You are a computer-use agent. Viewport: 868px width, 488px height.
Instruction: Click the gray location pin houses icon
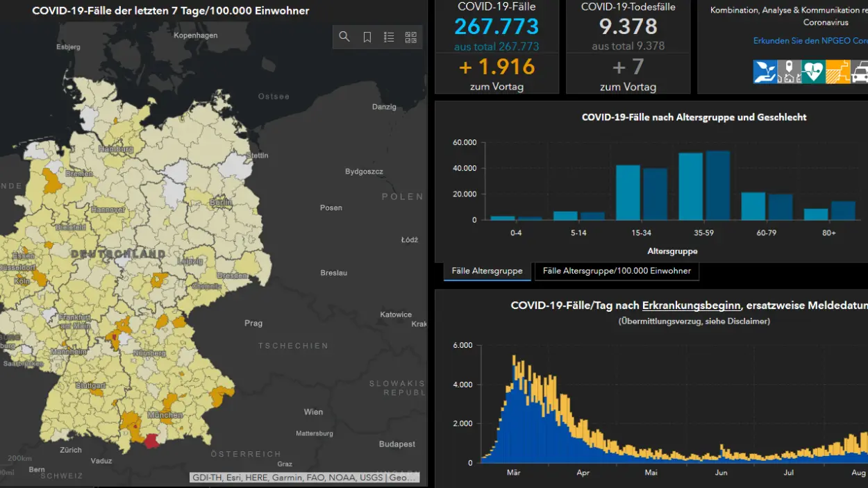tap(789, 71)
